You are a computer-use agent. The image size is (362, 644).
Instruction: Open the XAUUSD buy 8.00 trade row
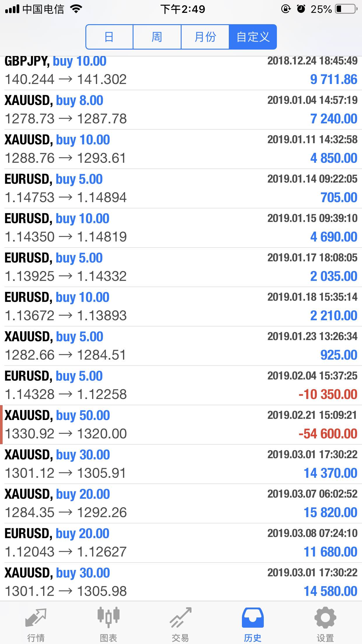click(x=181, y=110)
